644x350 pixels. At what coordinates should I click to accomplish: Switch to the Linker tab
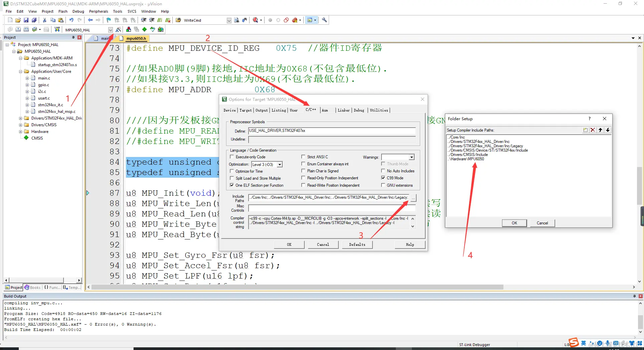(344, 110)
